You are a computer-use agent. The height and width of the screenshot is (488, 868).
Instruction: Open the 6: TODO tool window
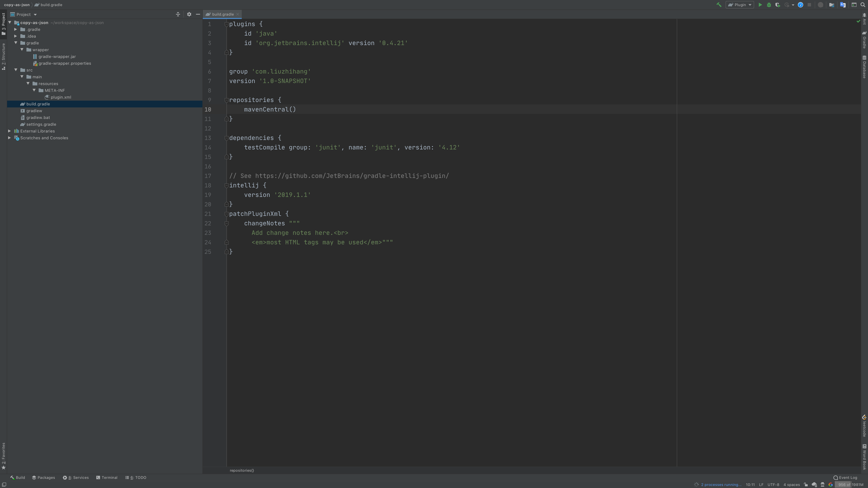(x=136, y=477)
